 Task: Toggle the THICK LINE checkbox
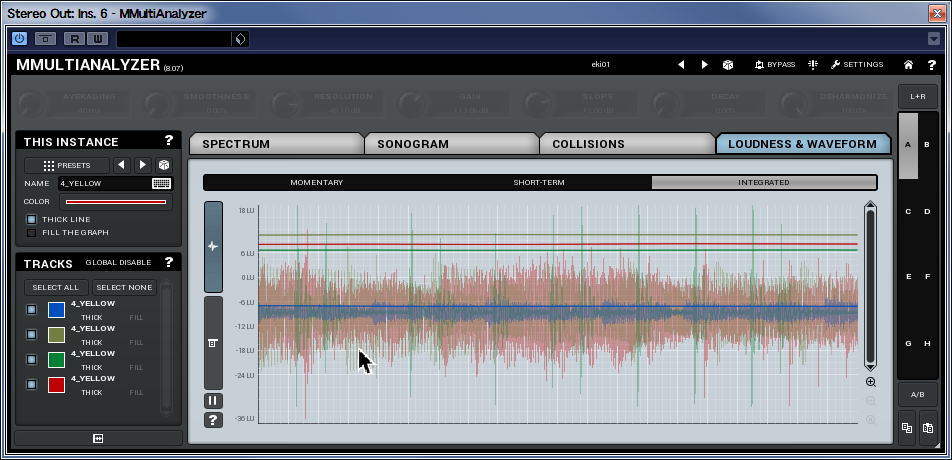click(32, 219)
